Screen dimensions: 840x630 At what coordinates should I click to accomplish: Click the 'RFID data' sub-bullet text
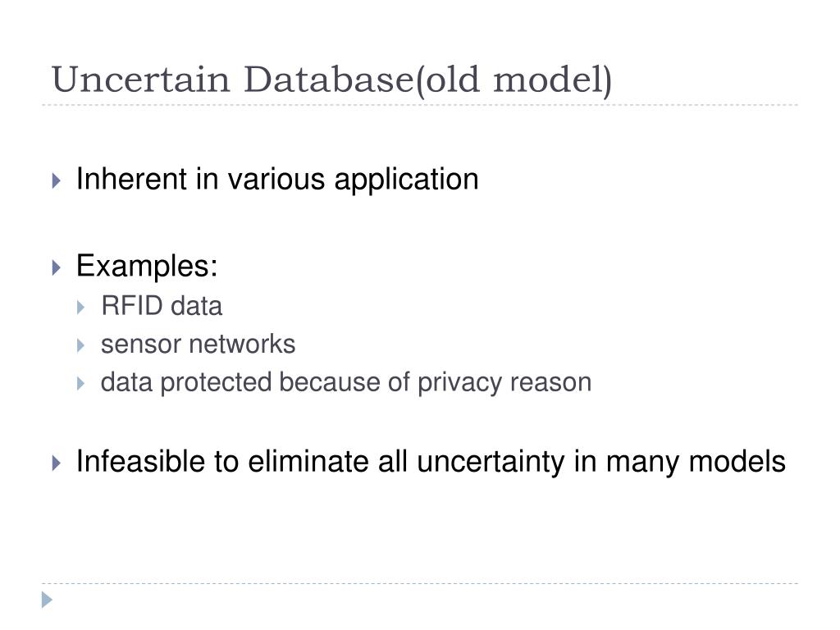pos(162,307)
